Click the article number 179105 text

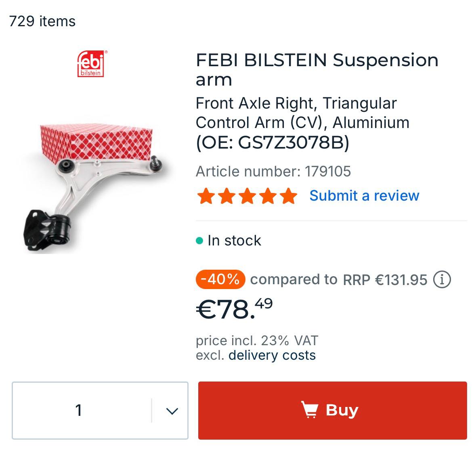273,172
